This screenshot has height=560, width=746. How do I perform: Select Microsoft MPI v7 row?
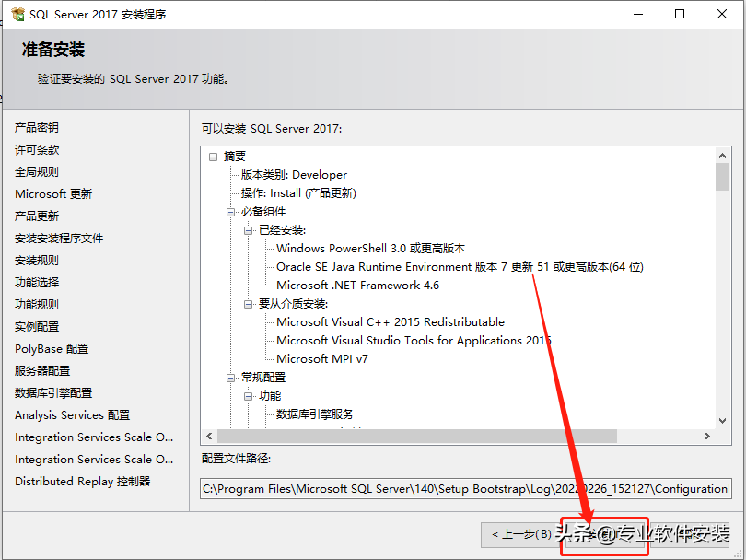tap(322, 358)
